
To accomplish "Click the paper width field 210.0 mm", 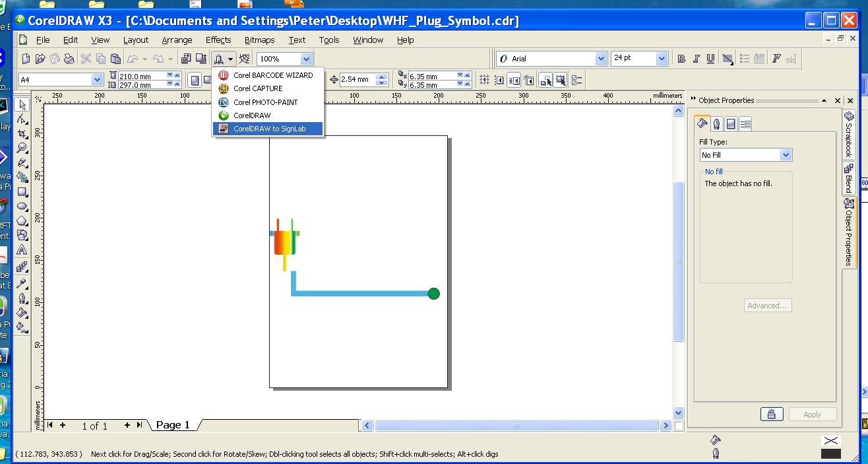I will tap(140, 77).
